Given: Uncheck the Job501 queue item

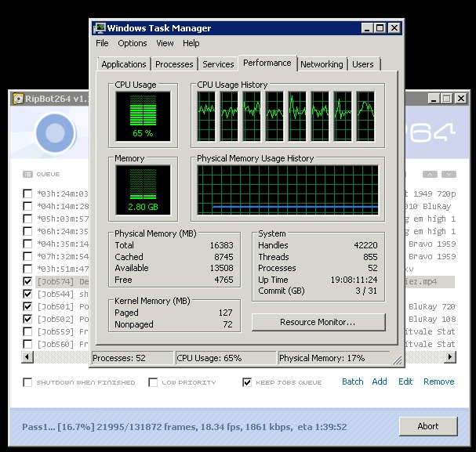Looking at the screenshot, I should coord(27,306).
